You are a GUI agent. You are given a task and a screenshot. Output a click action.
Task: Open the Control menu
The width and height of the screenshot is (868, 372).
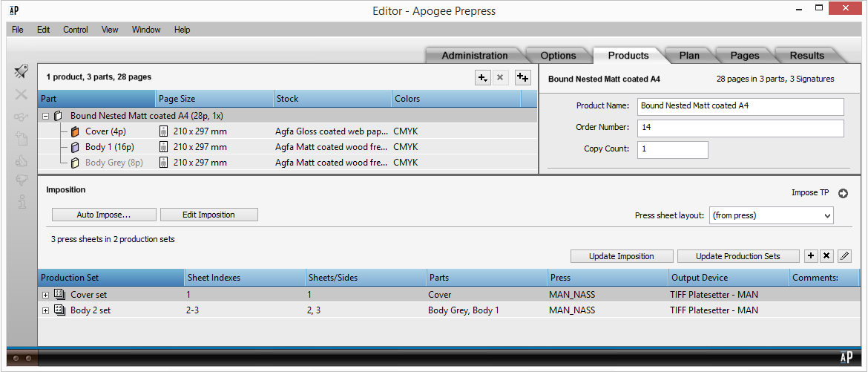[75, 30]
